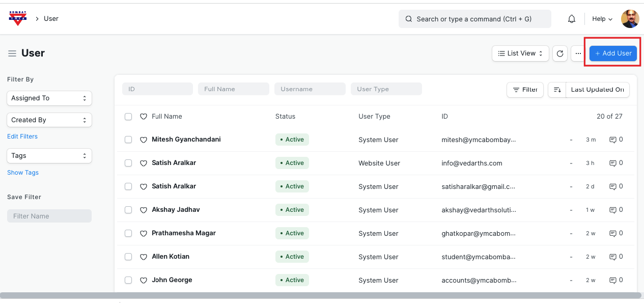Open the notifications bell
This screenshot has height=303, width=644.
point(572,19)
